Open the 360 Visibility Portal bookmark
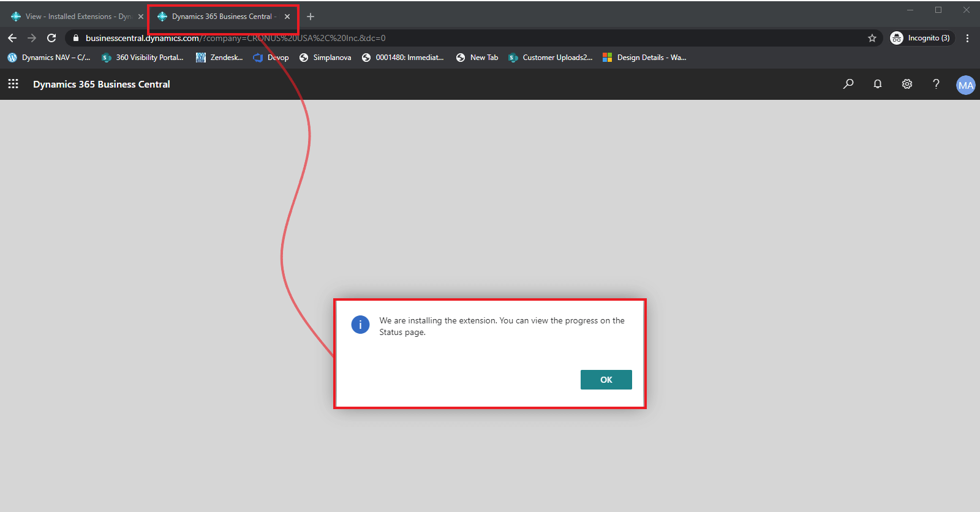The image size is (980, 512). [x=143, y=58]
